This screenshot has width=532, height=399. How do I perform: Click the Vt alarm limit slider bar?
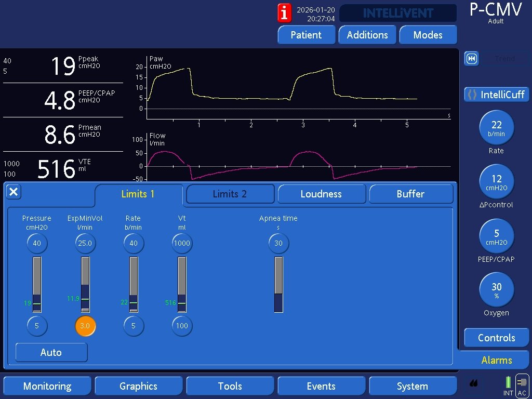click(x=181, y=284)
